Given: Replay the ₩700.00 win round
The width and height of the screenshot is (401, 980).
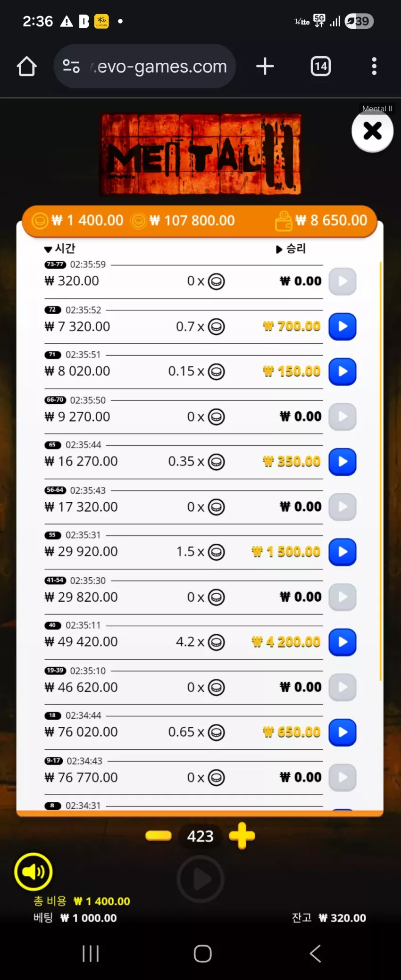Looking at the screenshot, I should [x=342, y=326].
